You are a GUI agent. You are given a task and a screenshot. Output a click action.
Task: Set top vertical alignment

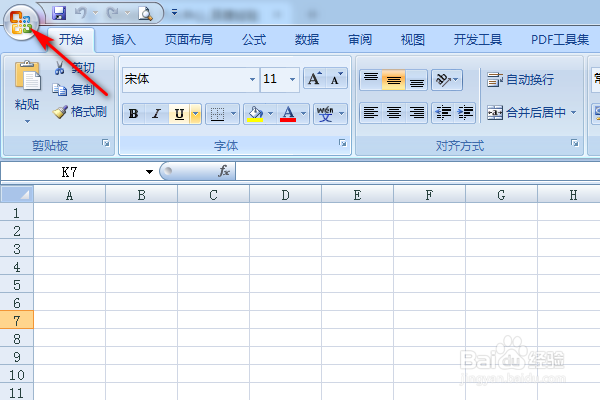[371, 80]
